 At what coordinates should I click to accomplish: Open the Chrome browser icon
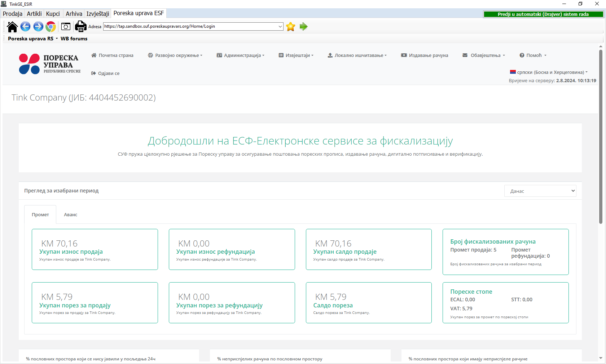51,27
